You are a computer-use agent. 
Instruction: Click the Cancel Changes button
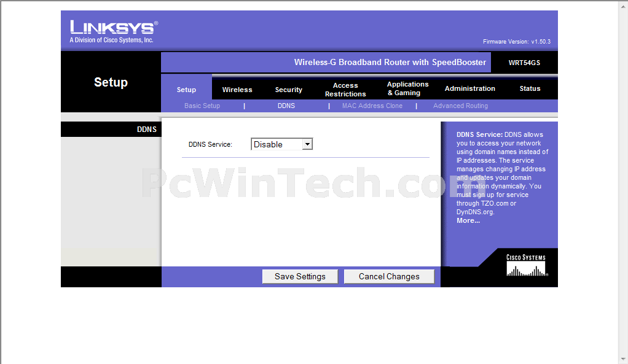389,276
